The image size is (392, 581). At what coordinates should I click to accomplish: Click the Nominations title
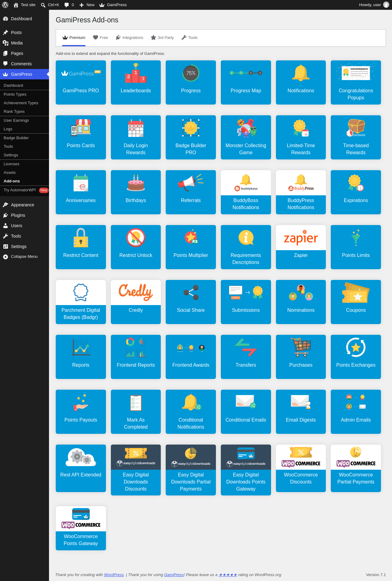click(x=301, y=310)
